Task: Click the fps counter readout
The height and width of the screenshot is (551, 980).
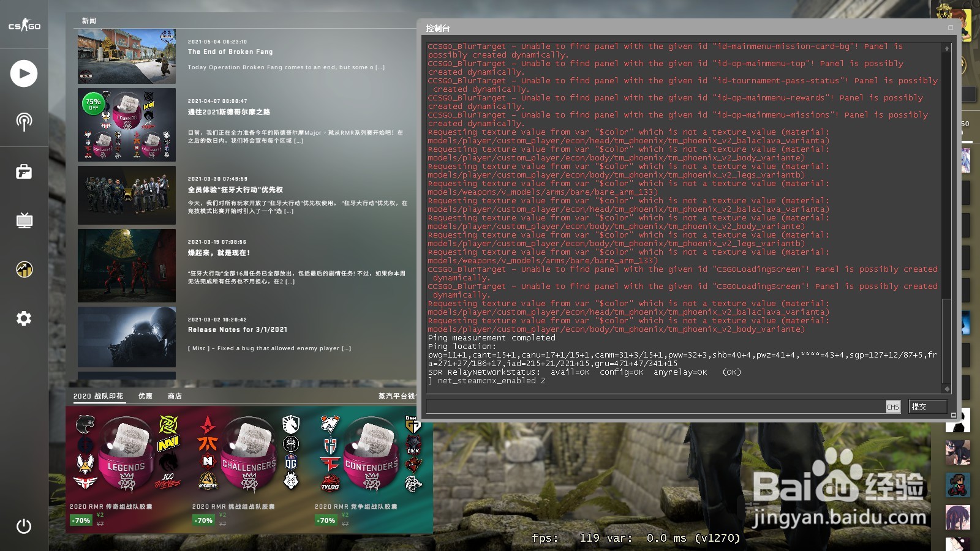Action: 636,538
